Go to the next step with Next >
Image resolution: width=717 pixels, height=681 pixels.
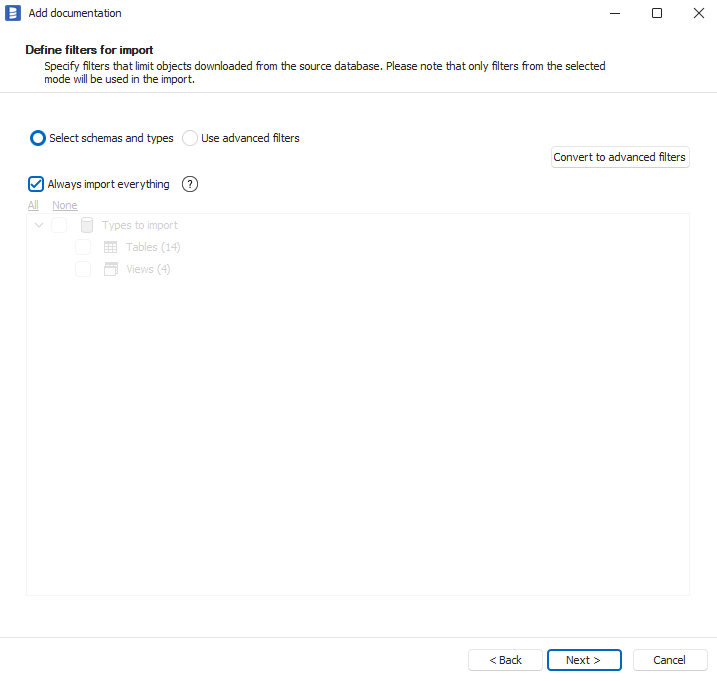[x=584, y=660]
